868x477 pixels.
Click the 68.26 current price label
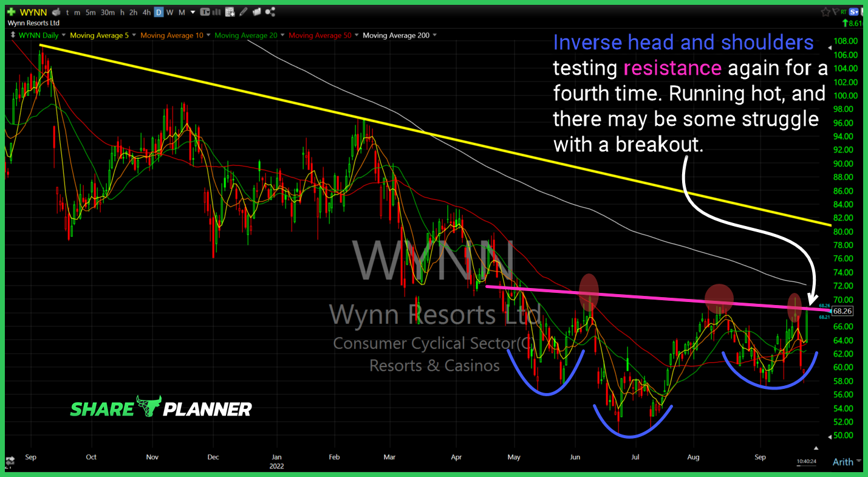[843, 311]
